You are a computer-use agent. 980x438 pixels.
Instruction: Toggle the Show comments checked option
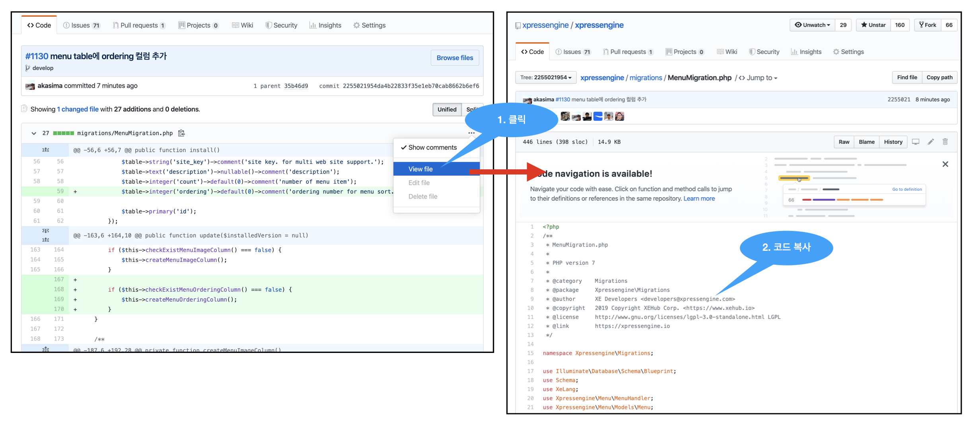429,147
